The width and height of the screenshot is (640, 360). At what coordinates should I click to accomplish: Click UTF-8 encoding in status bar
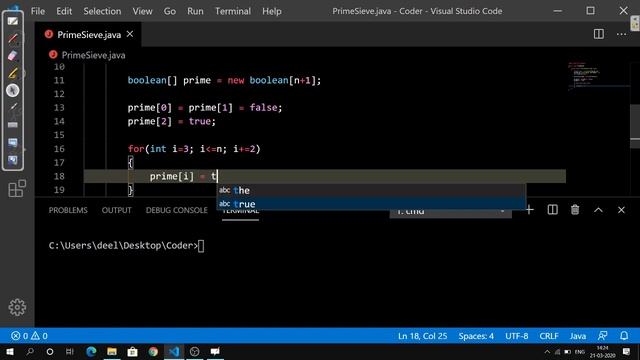(516, 336)
